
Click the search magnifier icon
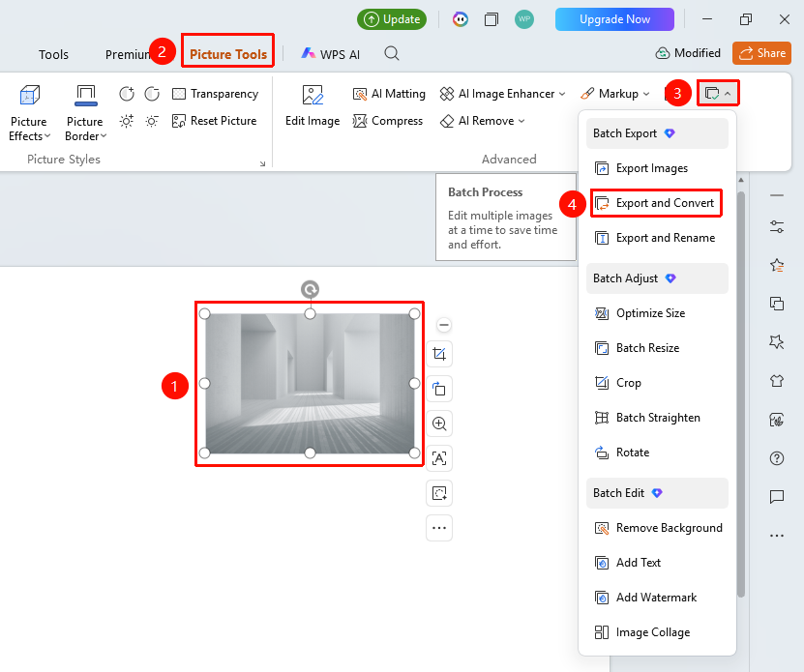point(392,53)
